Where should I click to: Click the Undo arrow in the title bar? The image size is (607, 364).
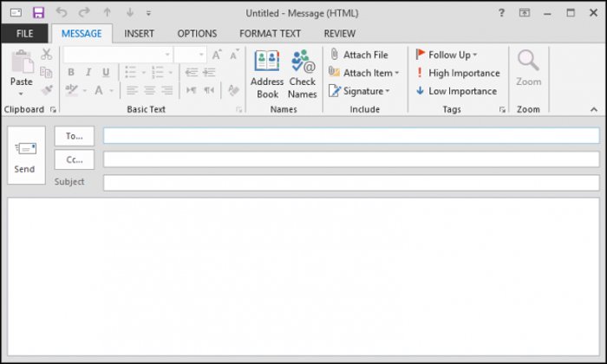tap(62, 12)
